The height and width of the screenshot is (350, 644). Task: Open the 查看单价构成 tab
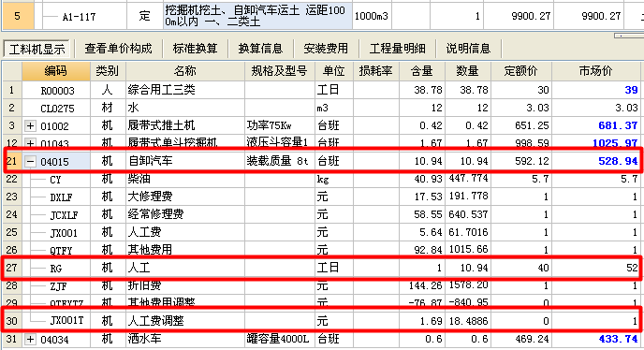[x=118, y=49]
